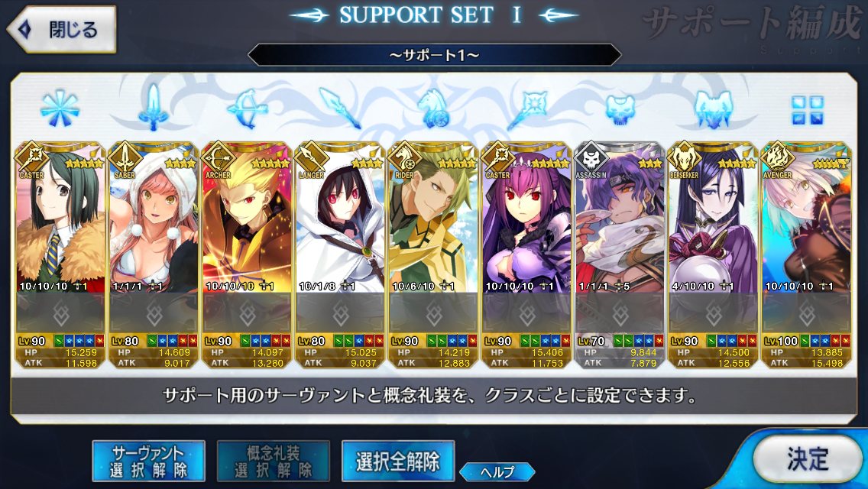Select the Extra class grid icon
868x489 pixels.
tap(807, 110)
